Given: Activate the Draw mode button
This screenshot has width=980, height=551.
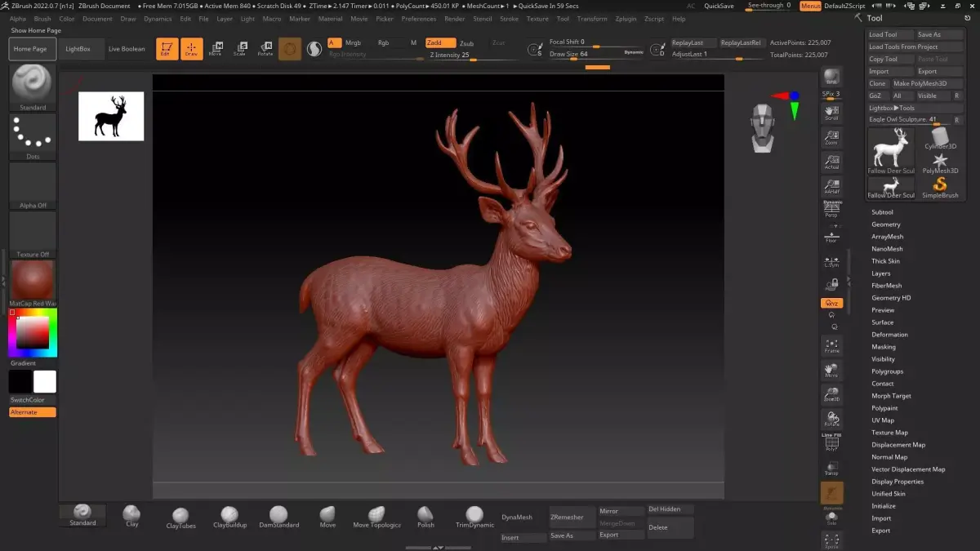Looking at the screenshot, I should [x=192, y=49].
